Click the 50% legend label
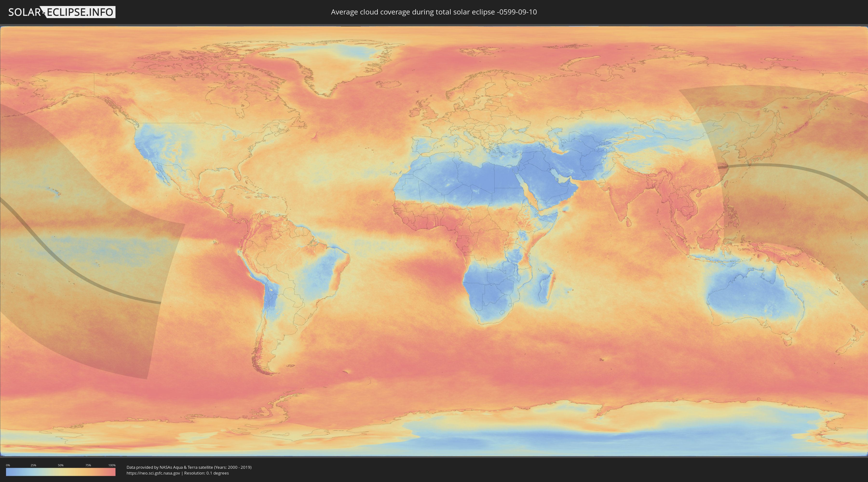 coord(61,465)
